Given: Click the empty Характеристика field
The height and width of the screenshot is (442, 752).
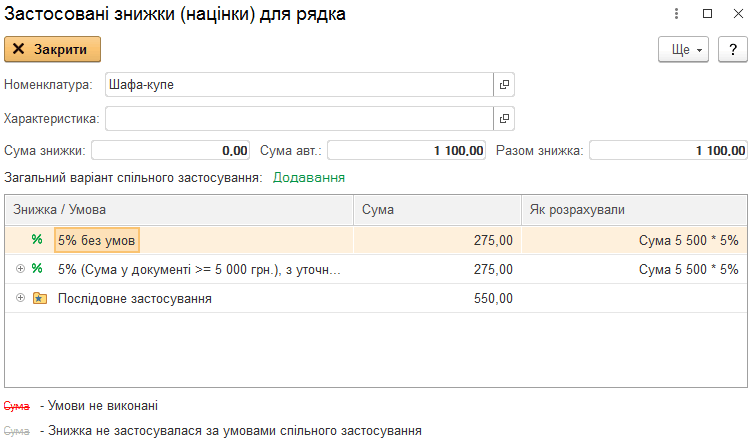Looking at the screenshot, I should coord(299,118).
